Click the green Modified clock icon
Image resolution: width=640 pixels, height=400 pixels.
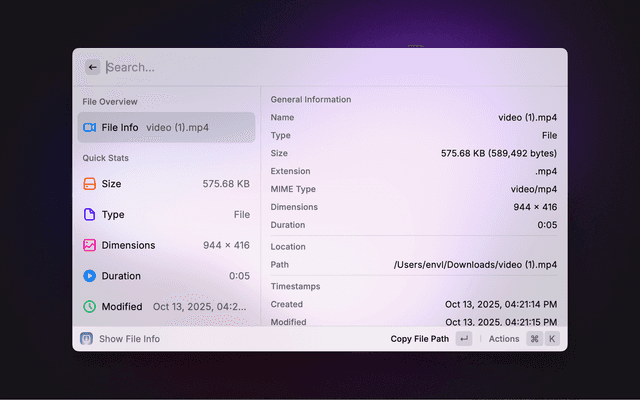[89, 306]
